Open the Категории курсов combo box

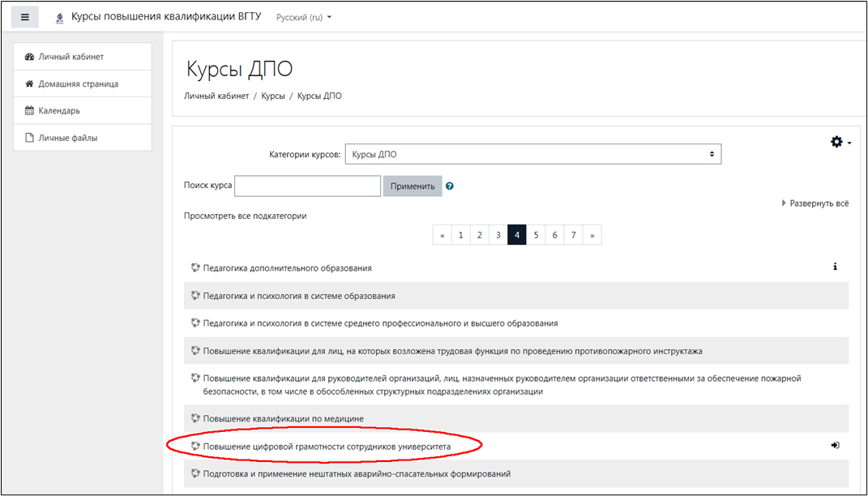point(532,154)
